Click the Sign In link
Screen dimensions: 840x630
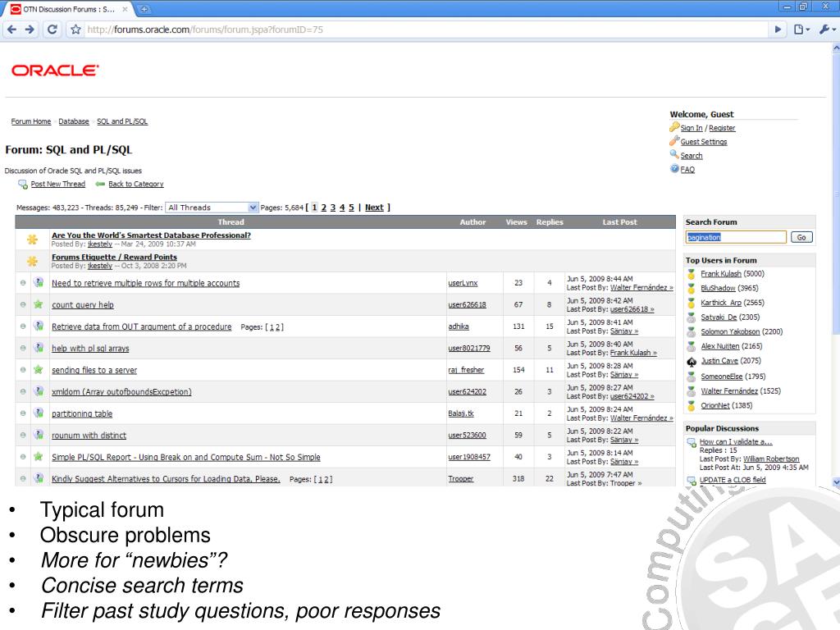coord(691,128)
